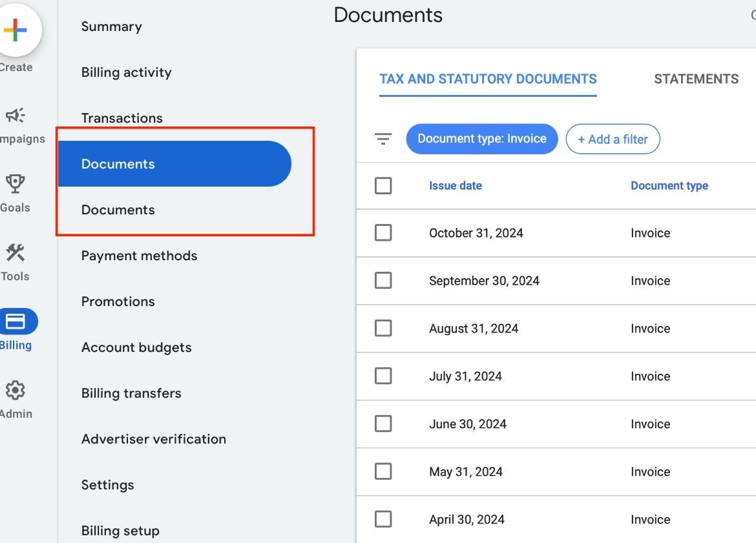Image resolution: width=756 pixels, height=543 pixels.
Task: Click the 'Document type: Invoice' filter chip
Action: click(x=482, y=139)
